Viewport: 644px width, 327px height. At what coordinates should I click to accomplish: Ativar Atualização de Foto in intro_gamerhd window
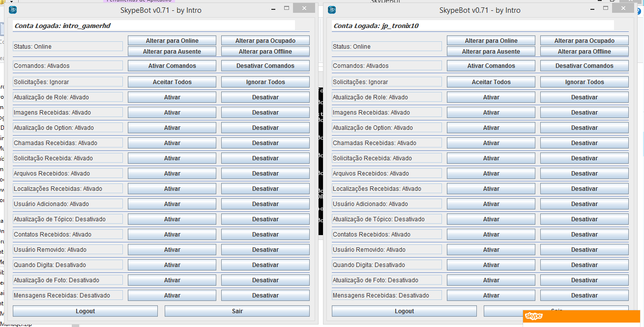pyautogui.click(x=172, y=280)
